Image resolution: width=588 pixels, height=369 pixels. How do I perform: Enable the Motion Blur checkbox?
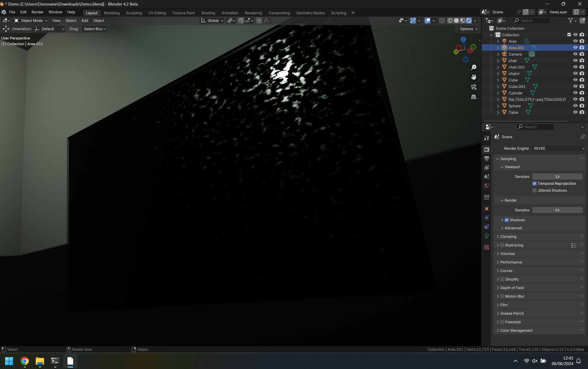pos(502,296)
